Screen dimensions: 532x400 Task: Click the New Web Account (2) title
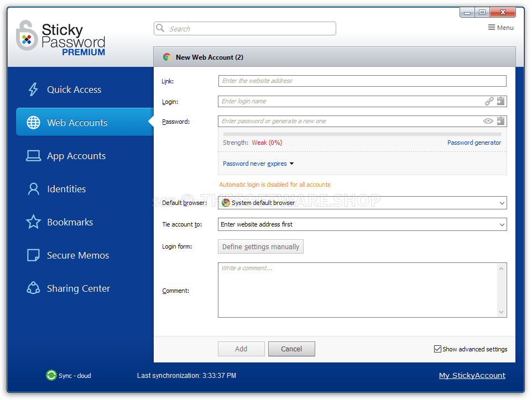point(210,57)
